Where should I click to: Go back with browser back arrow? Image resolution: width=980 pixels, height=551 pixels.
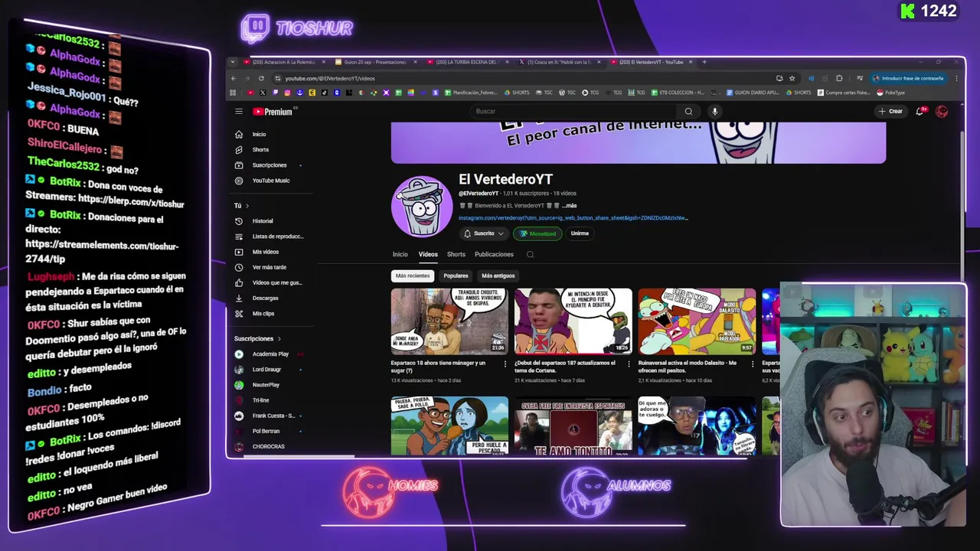(234, 78)
